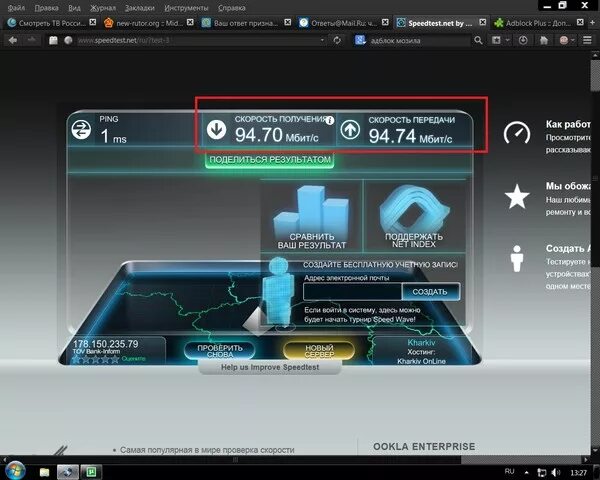Click the magnifier search icon
The height and width of the screenshot is (480, 600).
(x=478, y=40)
